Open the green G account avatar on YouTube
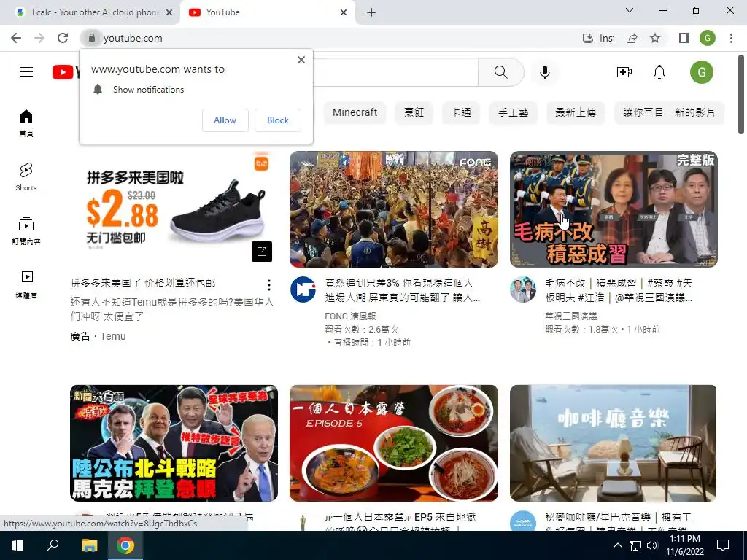This screenshot has height=560, width=747. 702,72
